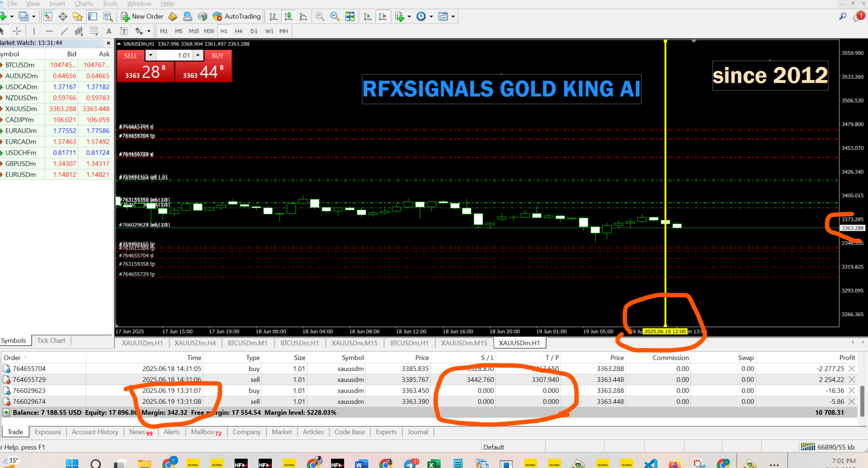Draw a vertical line tool
Screen dimensions: 868x468
pyautogui.click(x=34, y=31)
